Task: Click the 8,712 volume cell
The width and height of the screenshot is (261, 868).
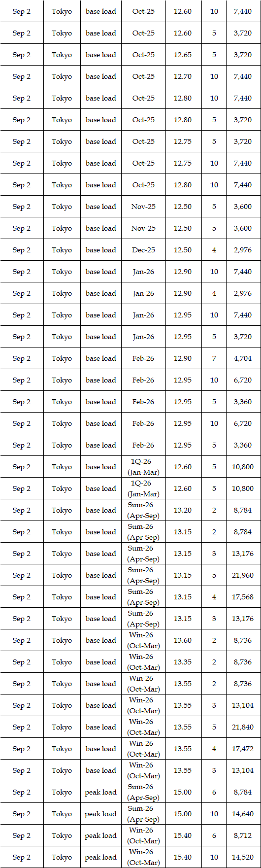Action: click(243, 835)
